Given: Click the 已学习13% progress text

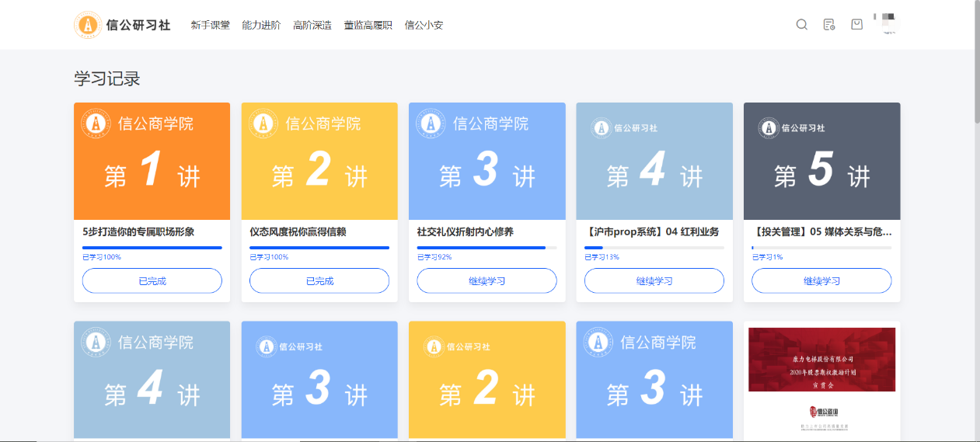Looking at the screenshot, I should (x=602, y=257).
